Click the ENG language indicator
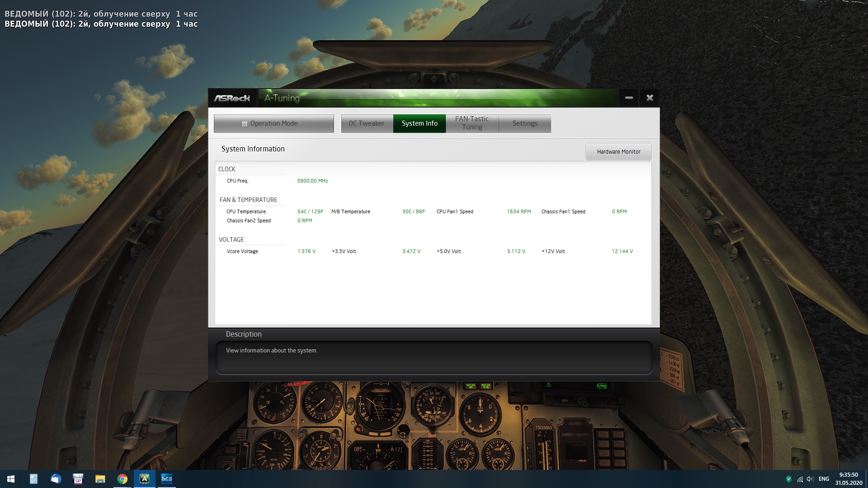This screenshot has width=868, height=488. 824,479
